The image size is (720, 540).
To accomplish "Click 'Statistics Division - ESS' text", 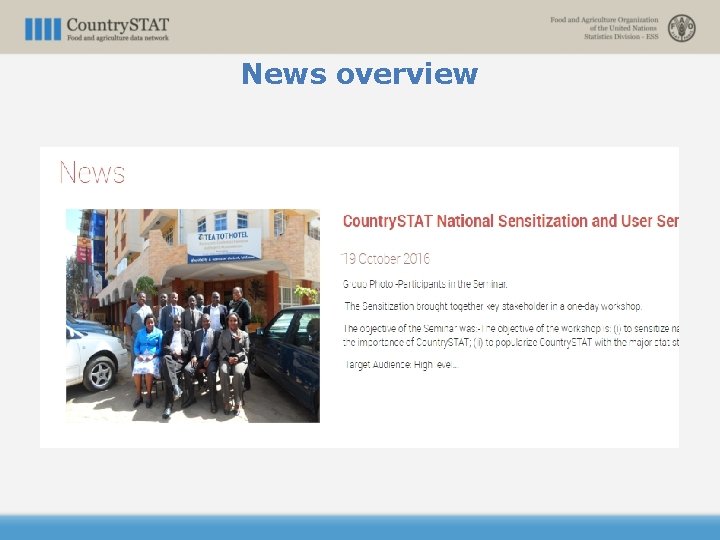I will pyautogui.click(x=621, y=37).
